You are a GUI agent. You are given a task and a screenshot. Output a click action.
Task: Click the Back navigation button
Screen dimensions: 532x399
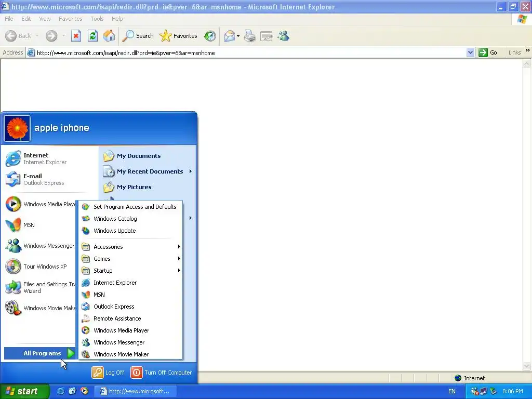point(18,36)
